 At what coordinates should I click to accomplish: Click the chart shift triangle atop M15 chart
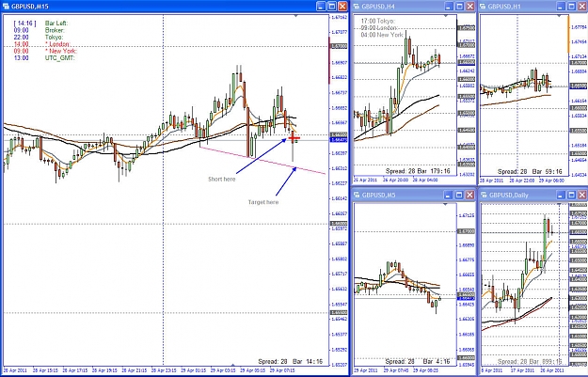click(295, 16)
